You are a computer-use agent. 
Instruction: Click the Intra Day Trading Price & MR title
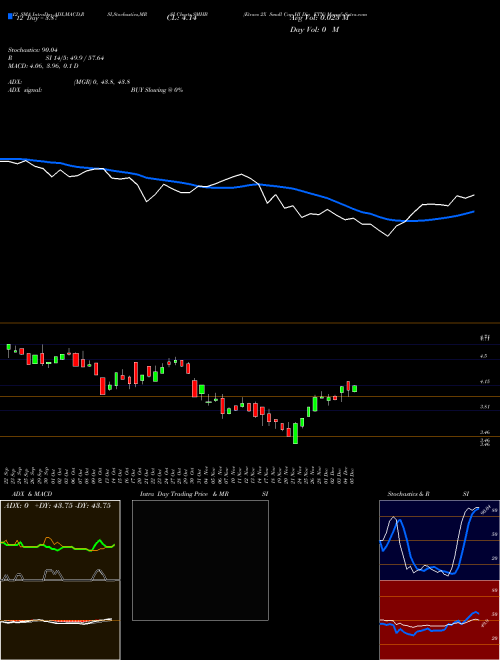tap(185, 494)
